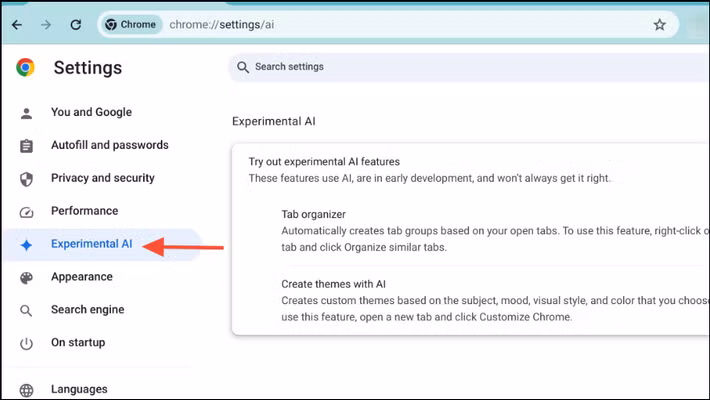710x400 pixels.
Task: Click the sparkle icon for Experimental AI
Action: tap(26, 245)
